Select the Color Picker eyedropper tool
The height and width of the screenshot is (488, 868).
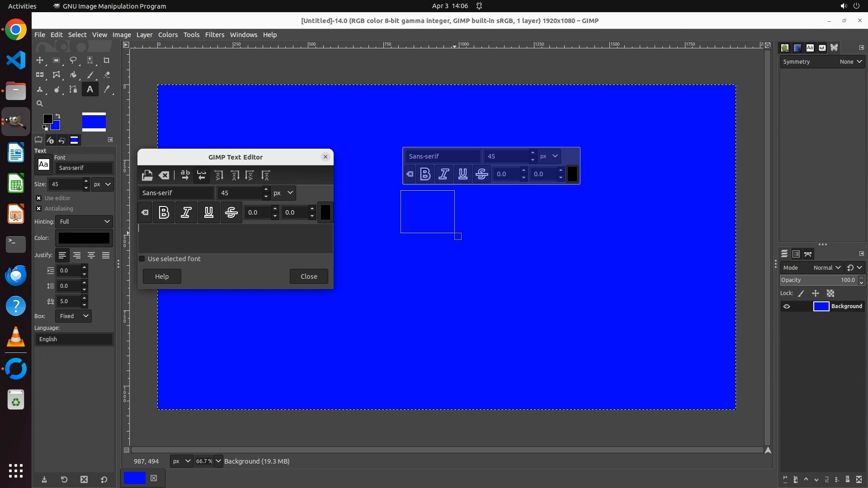click(107, 89)
